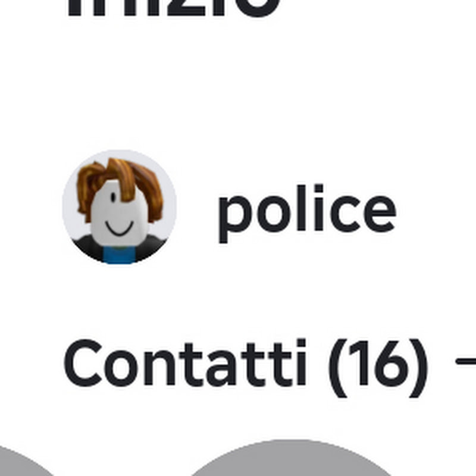Click the opening parenthesis before 16
The height and width of the screenshot is (476, 476).
337,368
